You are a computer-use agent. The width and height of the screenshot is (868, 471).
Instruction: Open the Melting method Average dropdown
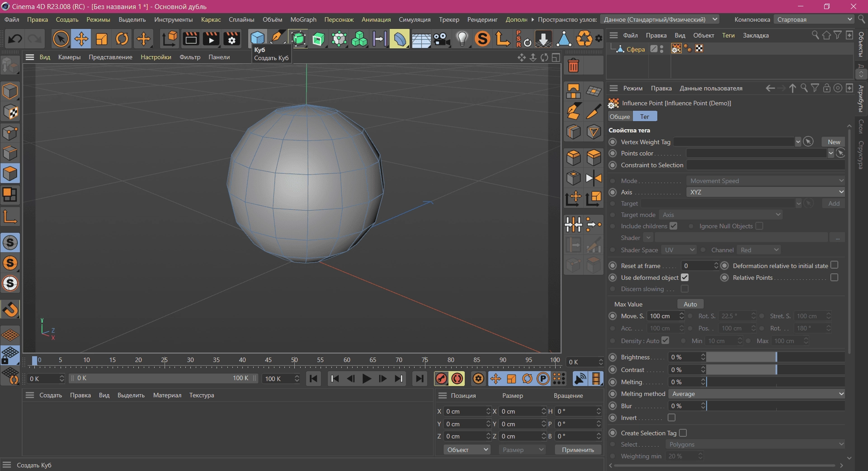coord(757,394)
